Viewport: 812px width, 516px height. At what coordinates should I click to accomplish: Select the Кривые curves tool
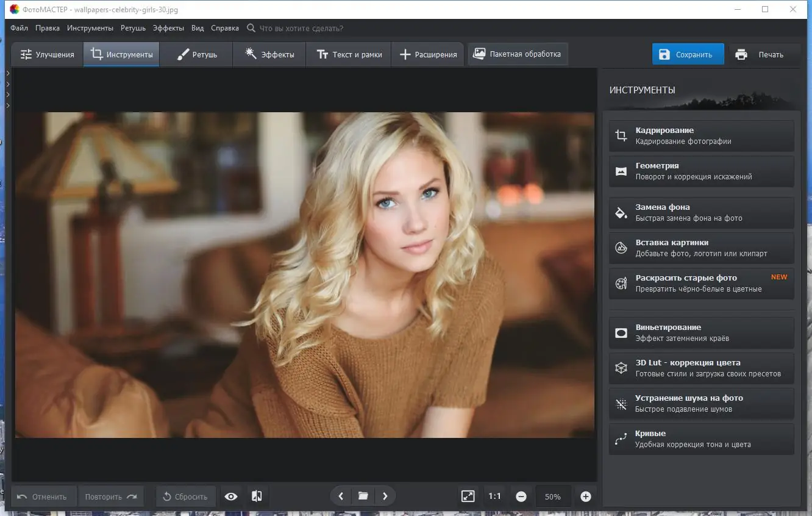[700, 439]
